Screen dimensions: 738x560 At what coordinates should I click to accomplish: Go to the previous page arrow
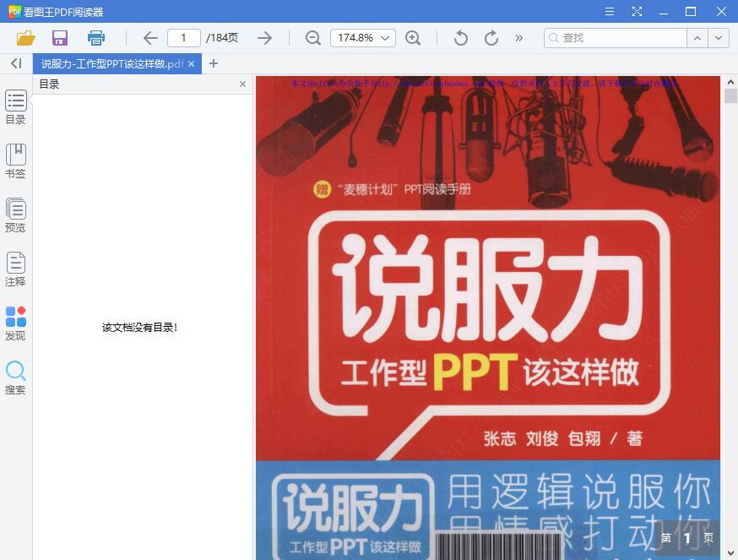pyautogui.click(x=150, y=38)
